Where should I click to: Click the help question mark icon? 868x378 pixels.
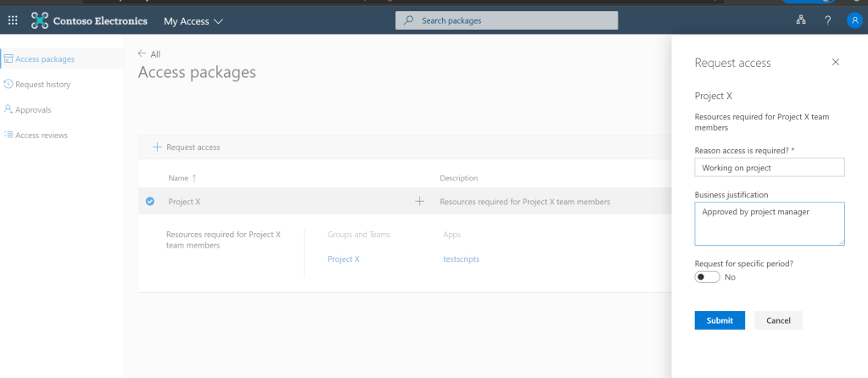click(x=827, y=20)
